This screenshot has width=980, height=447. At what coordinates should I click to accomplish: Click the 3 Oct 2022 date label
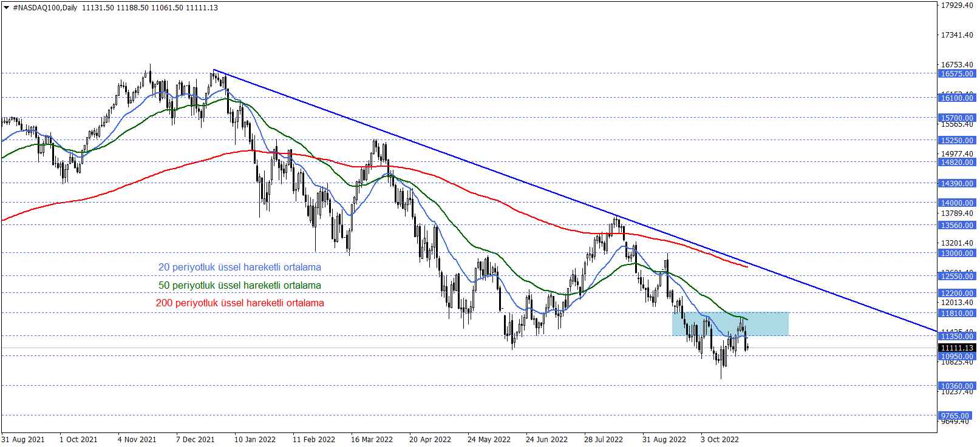coord(720,440)
